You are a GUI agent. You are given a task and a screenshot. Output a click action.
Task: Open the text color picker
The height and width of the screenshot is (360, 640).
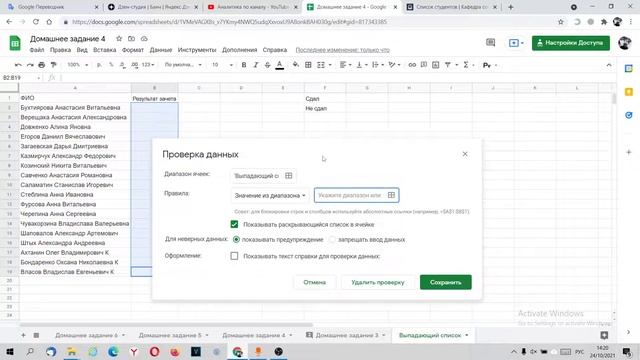point(280,65)
